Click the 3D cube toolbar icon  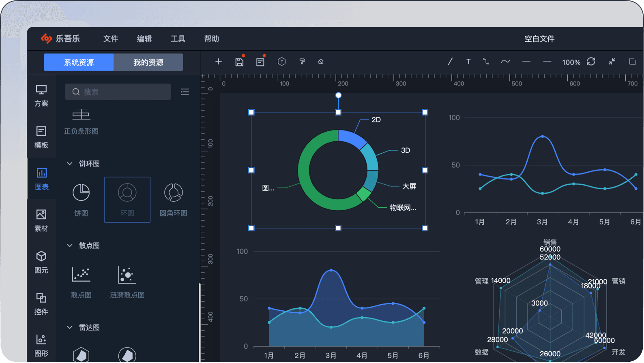click(281, 62)
